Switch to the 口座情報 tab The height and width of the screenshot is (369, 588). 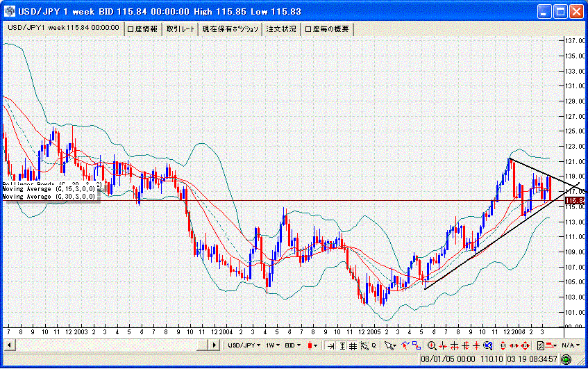[142, 29]
